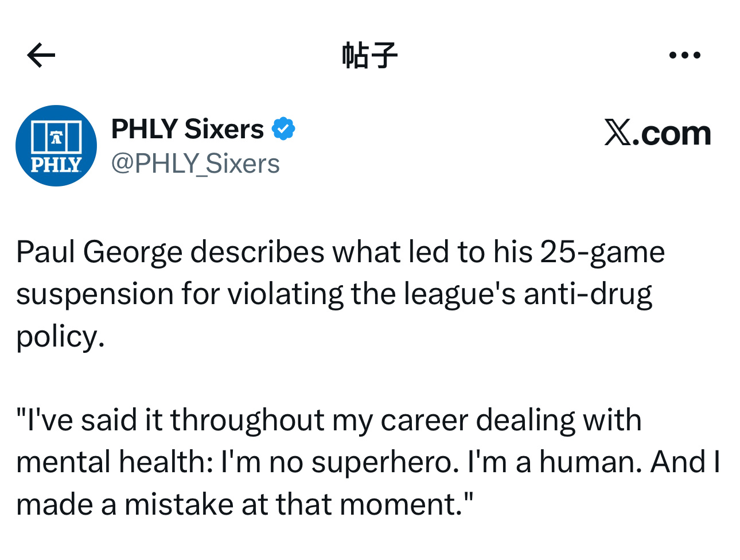This screenshot has width=740, height=560.
Task: Click the last line 'made a mistake'
Action: [x=244, y=505]
